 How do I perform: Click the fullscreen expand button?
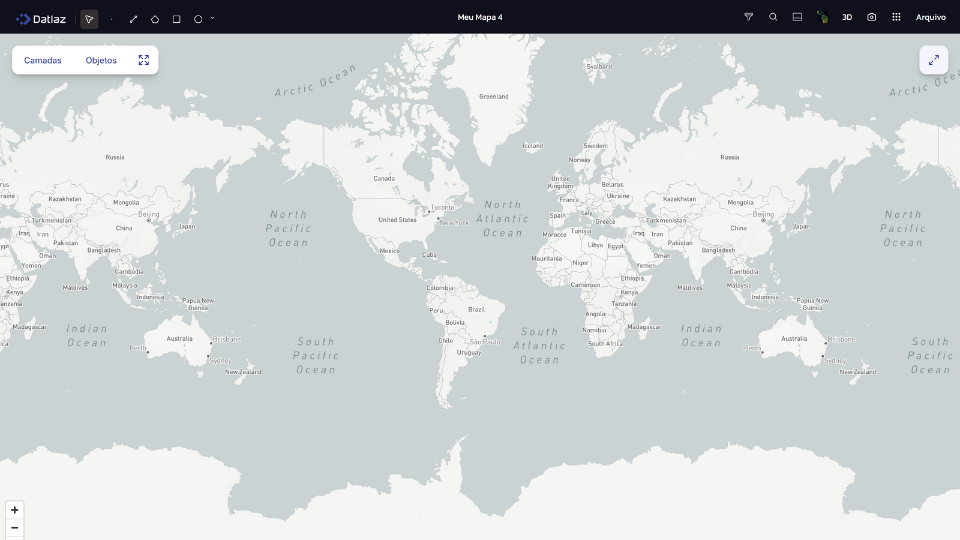pyautogui.click(x=934, y=60)
